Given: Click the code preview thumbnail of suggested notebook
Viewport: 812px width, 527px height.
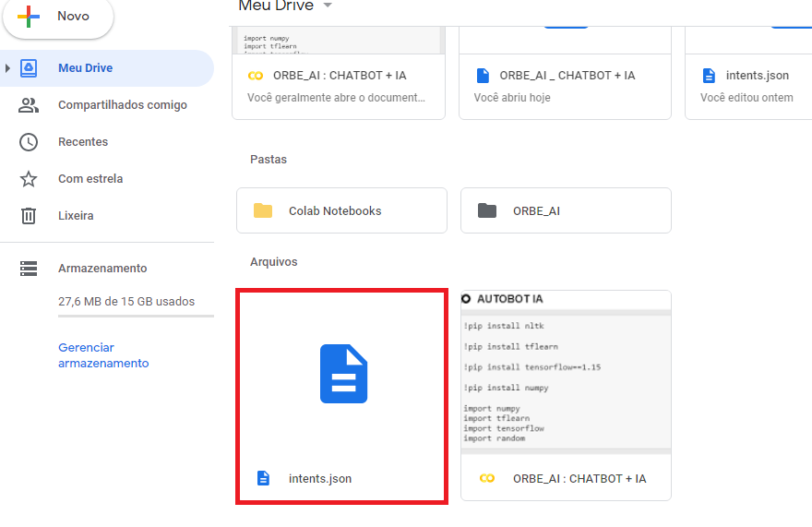Looking at the screenshot, I should point(339,41).
